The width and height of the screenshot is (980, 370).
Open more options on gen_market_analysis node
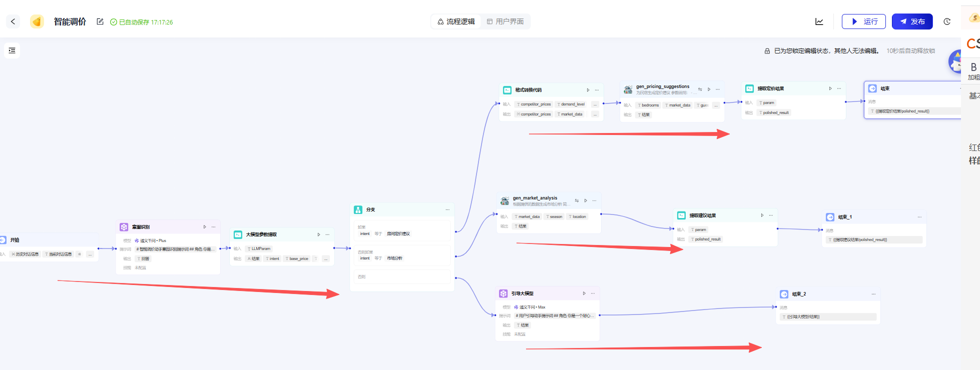(595, 200)
